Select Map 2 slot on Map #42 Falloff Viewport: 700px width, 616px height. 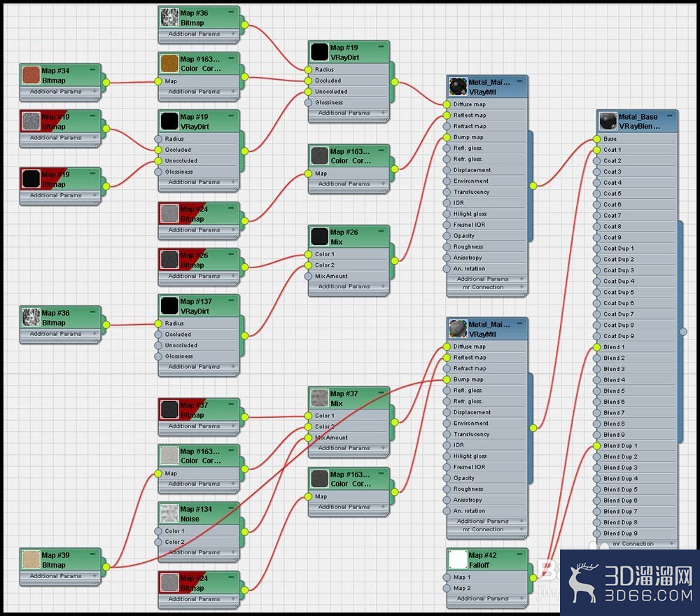click(x=487, y=588)
